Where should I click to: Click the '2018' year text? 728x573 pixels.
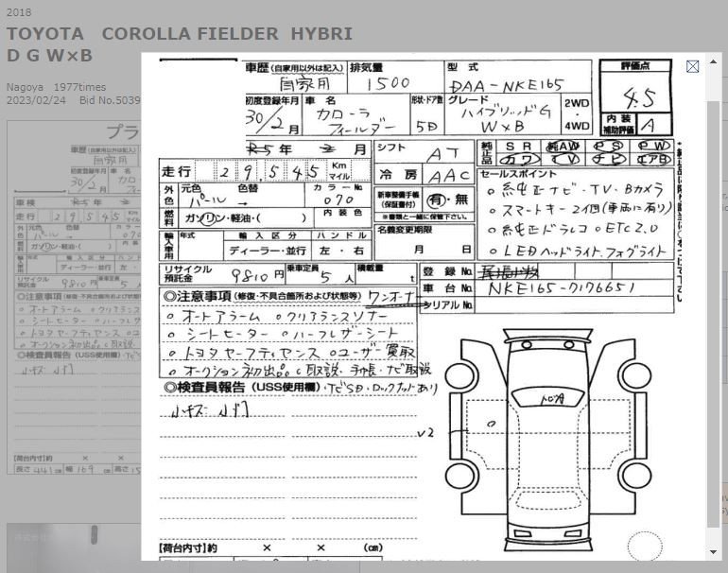point(19,12)
